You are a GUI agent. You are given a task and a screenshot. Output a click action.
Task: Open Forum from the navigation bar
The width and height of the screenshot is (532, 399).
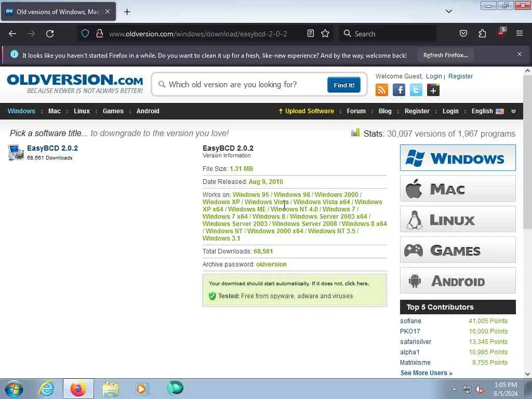[x=356, y=111]
